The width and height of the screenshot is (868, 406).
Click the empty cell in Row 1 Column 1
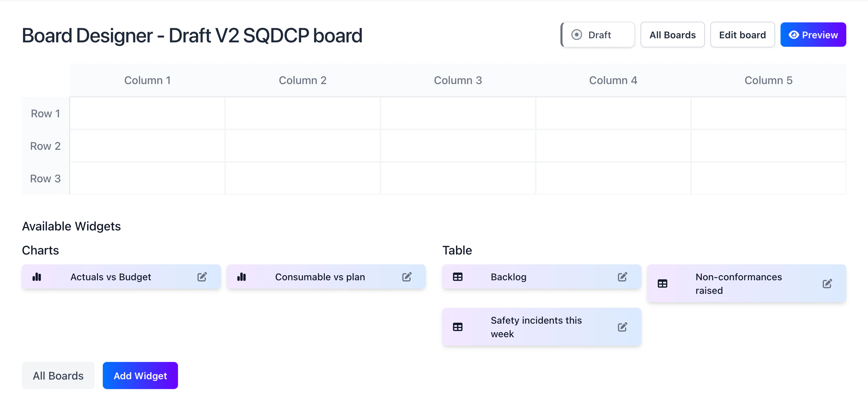click(147, 114)
